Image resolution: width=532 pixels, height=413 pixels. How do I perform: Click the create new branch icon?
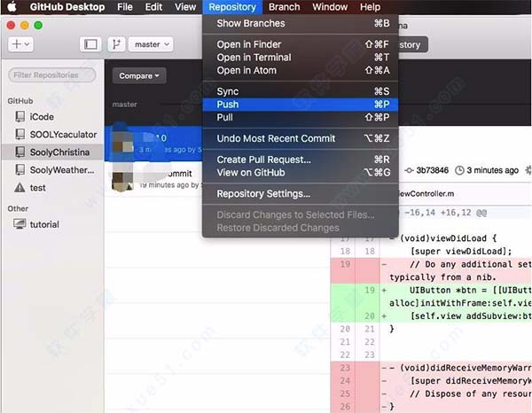click(116, 44)
